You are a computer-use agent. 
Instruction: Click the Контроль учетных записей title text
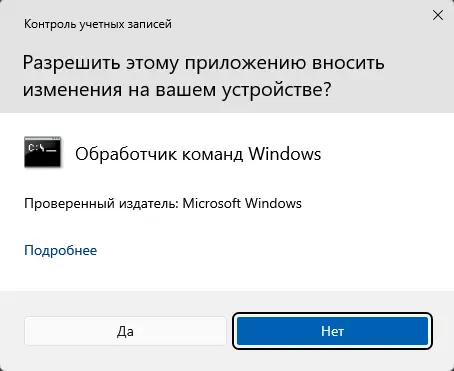point(98,24)
